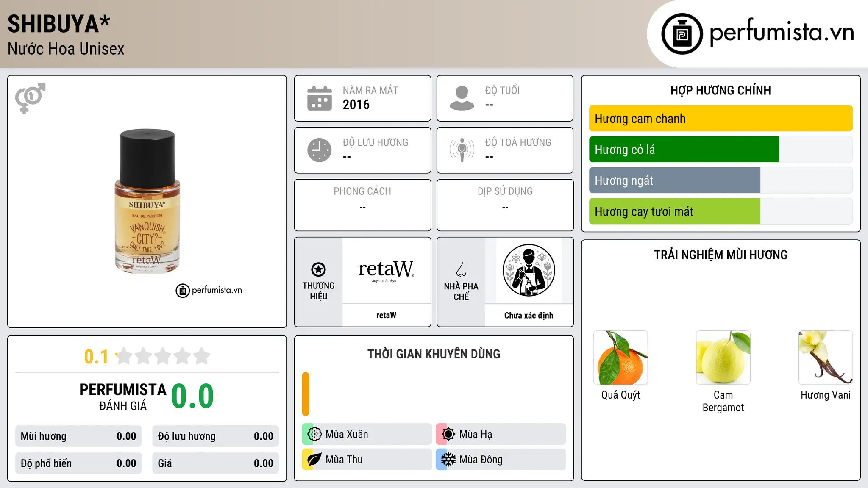Click the Năm ra mắt label

[x=370, y=90]
